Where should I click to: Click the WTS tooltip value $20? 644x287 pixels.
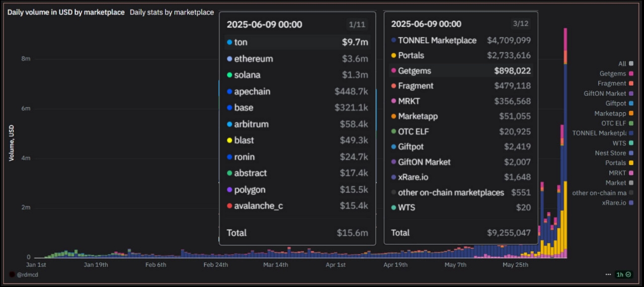pos(523,207)
